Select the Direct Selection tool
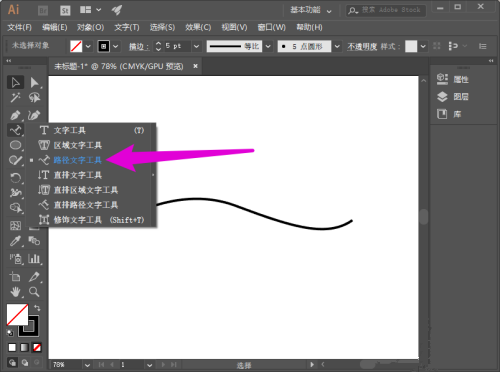This screenshot has width=500, height=372. coord(34,82)
